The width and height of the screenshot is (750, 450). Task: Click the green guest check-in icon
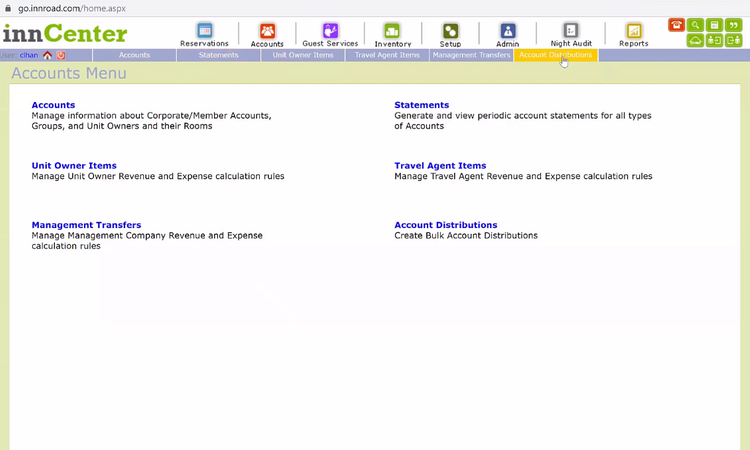click(715, 41)
